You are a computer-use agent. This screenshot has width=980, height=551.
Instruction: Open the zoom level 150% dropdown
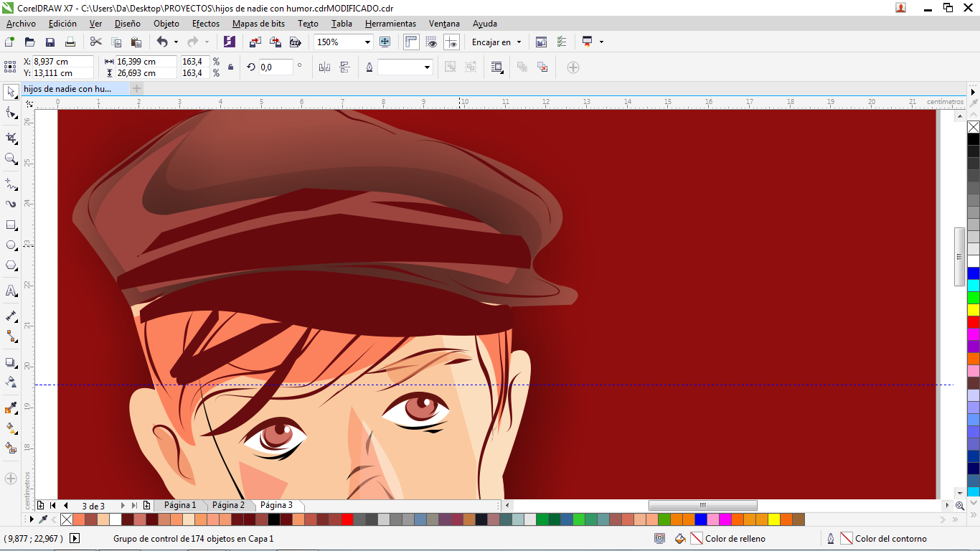click(x=367, y=42)
